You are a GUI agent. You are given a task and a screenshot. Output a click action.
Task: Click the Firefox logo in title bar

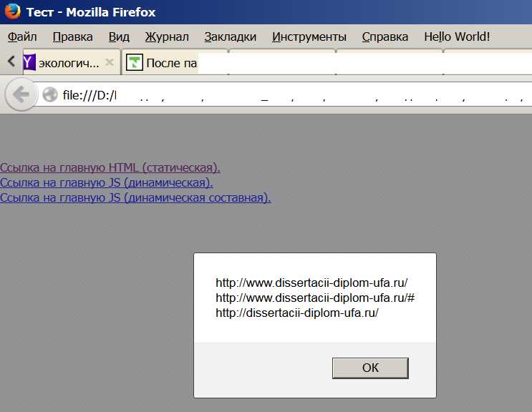tap(13, 11)
